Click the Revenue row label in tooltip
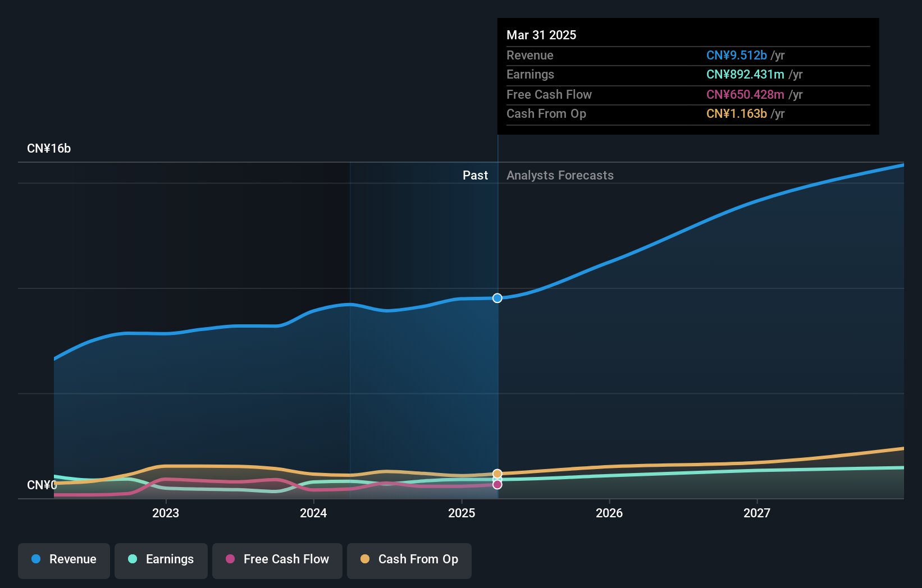The image size is (922, 588). pyautogui.click(x=530, y=56)
